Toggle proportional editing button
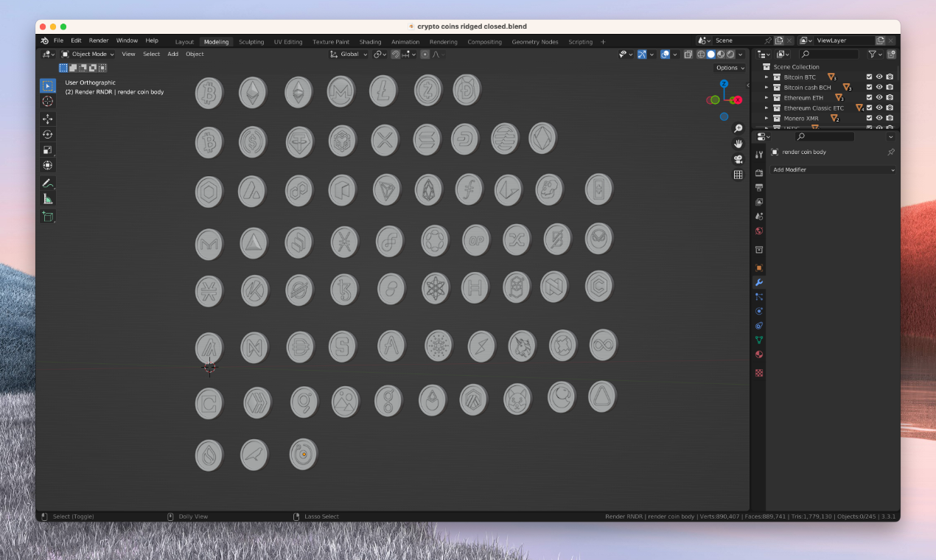Image resolution: width=936 pixels, height=560 pixels. (425, 54)
